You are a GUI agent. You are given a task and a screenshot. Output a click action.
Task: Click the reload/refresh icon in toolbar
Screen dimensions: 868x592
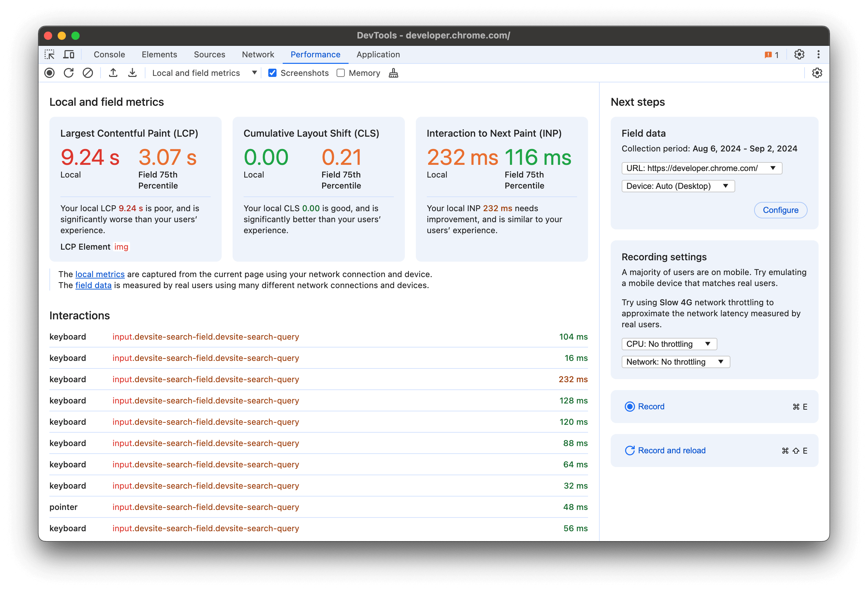(x=68, y=73)
